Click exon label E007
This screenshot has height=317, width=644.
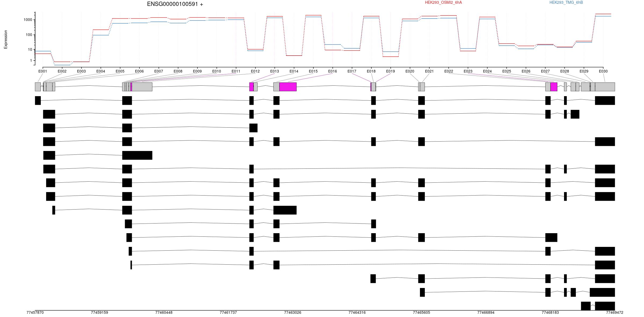coord(159,71)
